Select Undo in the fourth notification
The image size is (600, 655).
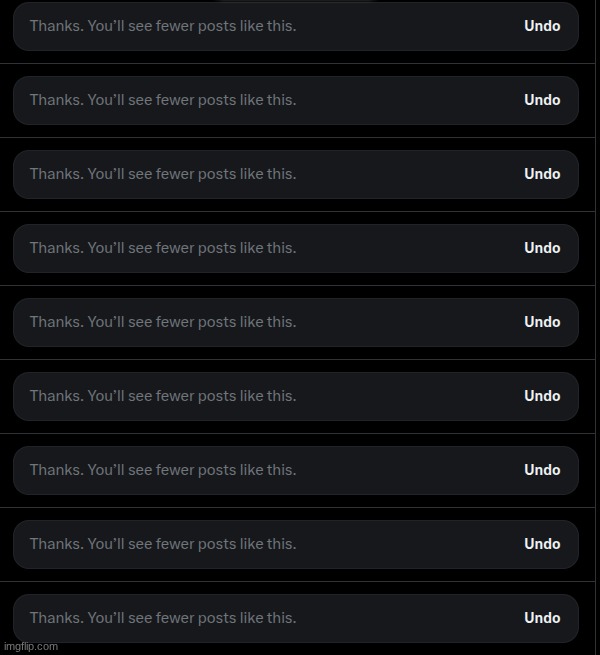[x=542, y=248]
